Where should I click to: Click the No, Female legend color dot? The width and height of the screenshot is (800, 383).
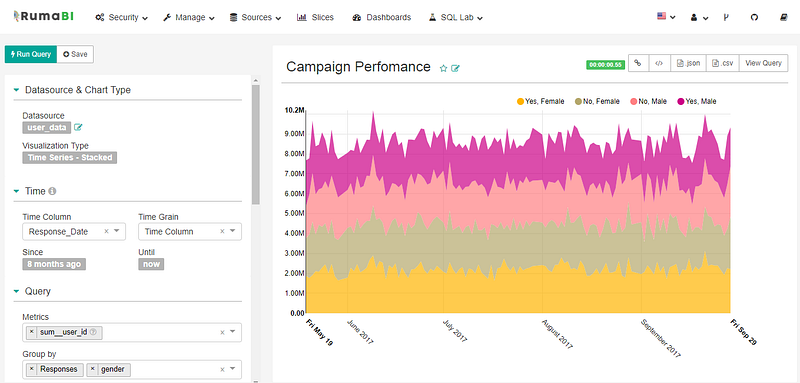[578, 101]
